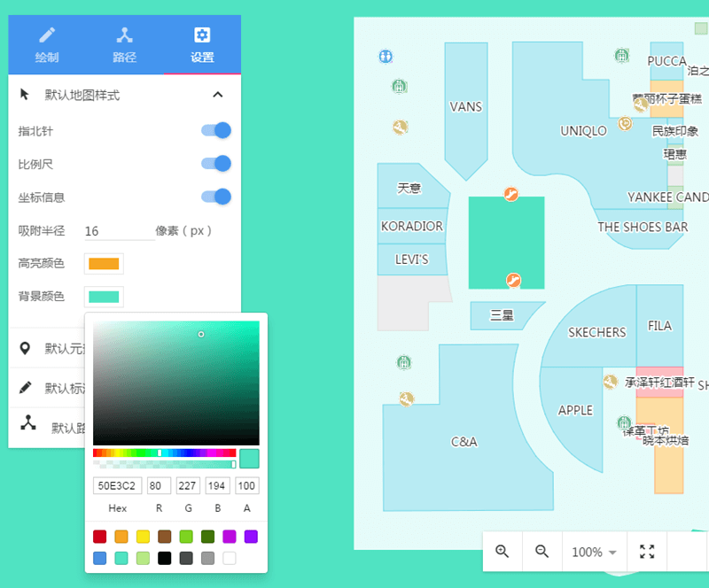The height and width of the screenshot is (588, 709).
Task: Click the orange icon on the green square's top edge
Action: pyautogui.click(x=511, y=194)
